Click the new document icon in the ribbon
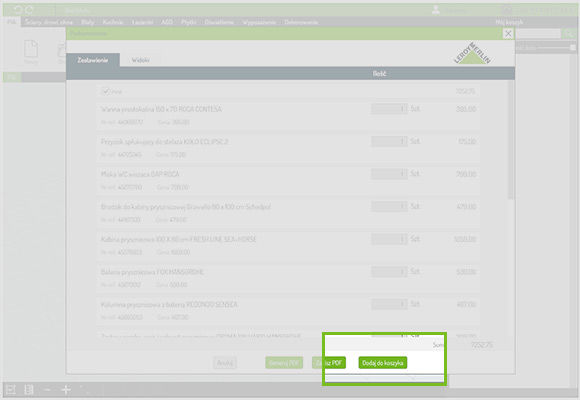Image resolution: width=580 pixels, height=400 pixels. [31, 49]
